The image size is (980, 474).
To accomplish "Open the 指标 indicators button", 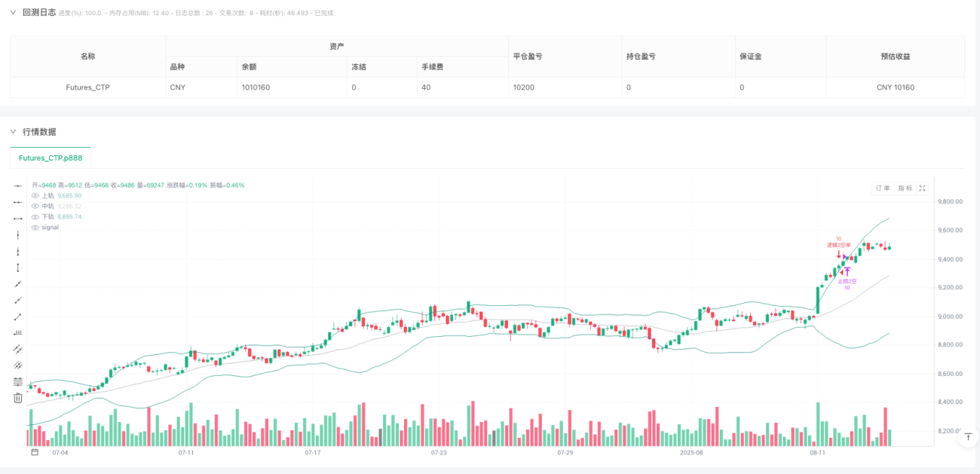I will 905,188.
